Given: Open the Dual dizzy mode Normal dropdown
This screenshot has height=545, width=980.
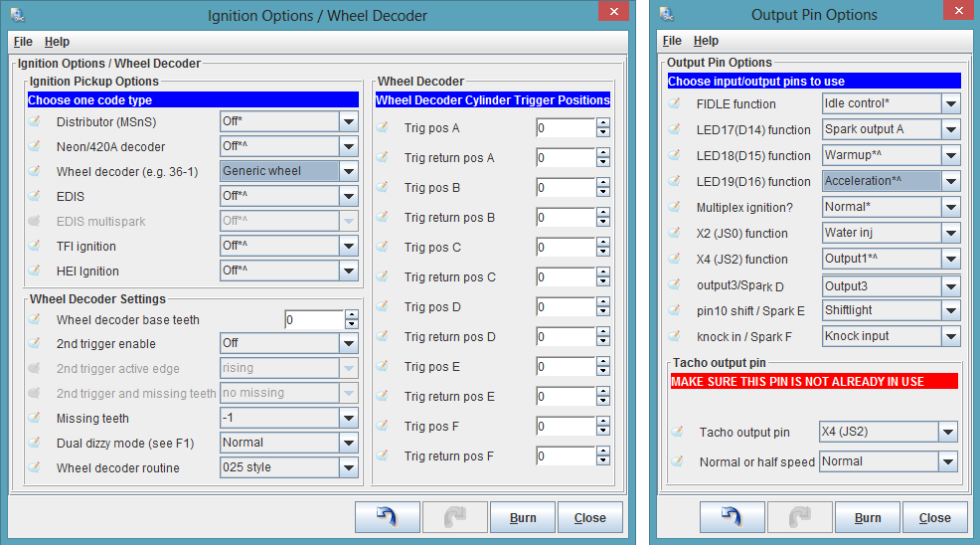Looking at the screenshot, I should click(289, 443).
